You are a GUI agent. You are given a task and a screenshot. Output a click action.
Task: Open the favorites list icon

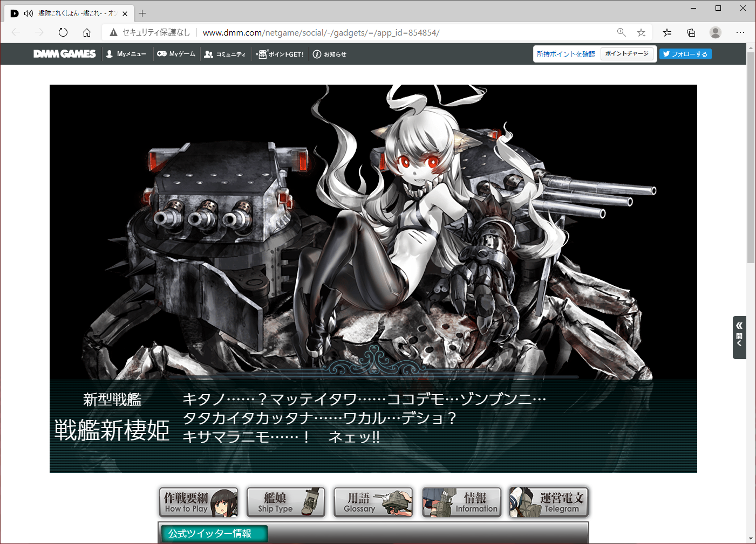point(668,32)
